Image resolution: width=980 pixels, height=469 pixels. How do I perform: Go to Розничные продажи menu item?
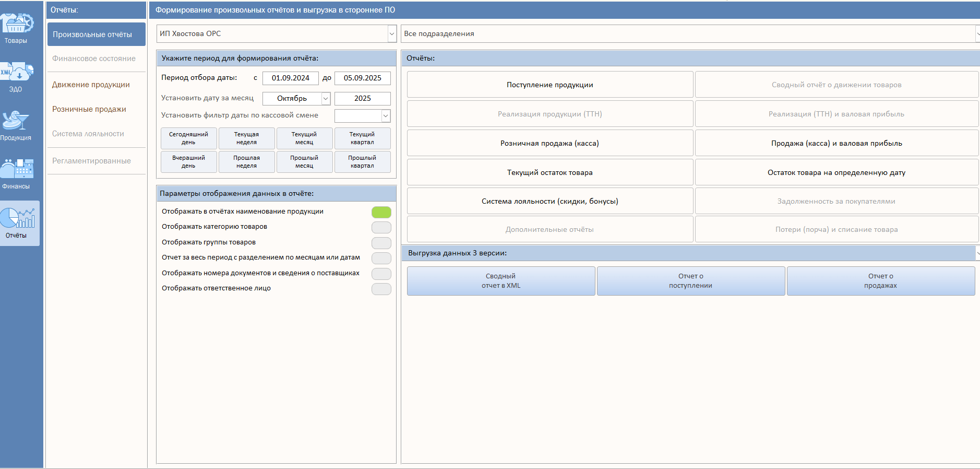point(89,109)
